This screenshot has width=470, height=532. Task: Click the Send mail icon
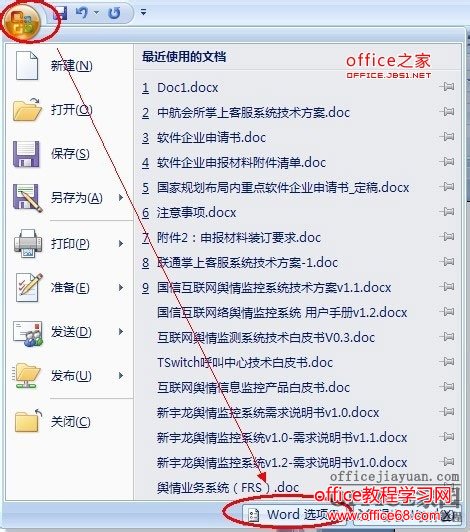click(x=28, y=333)
